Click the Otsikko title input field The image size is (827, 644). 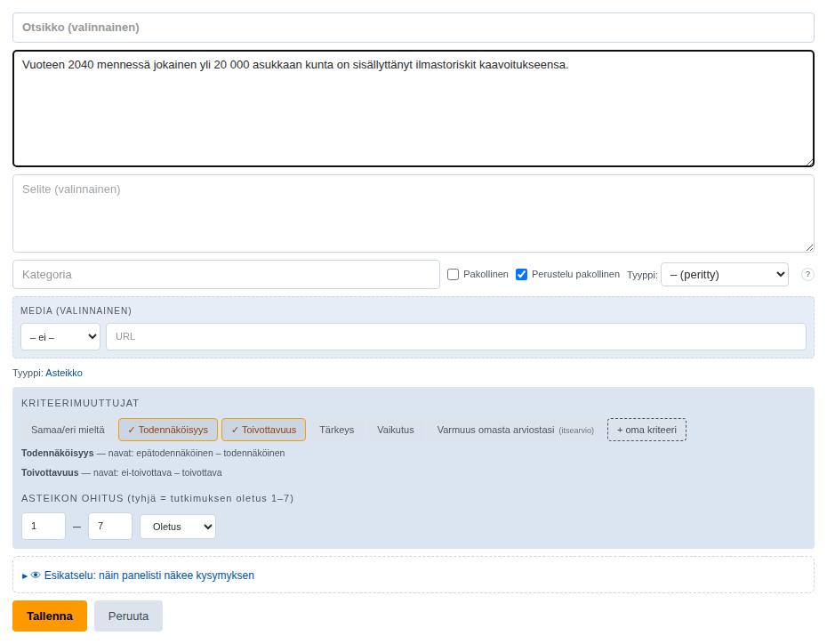point(413,28)
